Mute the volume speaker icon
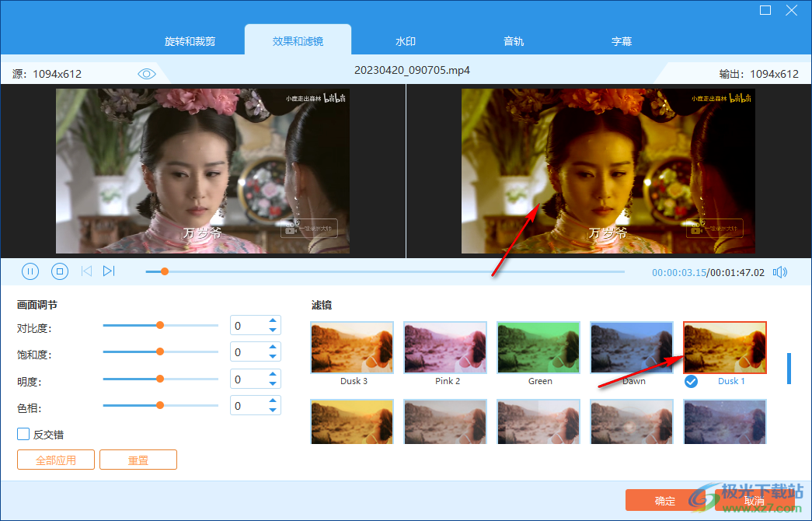Screen dimensions: 812x521 pyautogui.click(x=780, y=272)
